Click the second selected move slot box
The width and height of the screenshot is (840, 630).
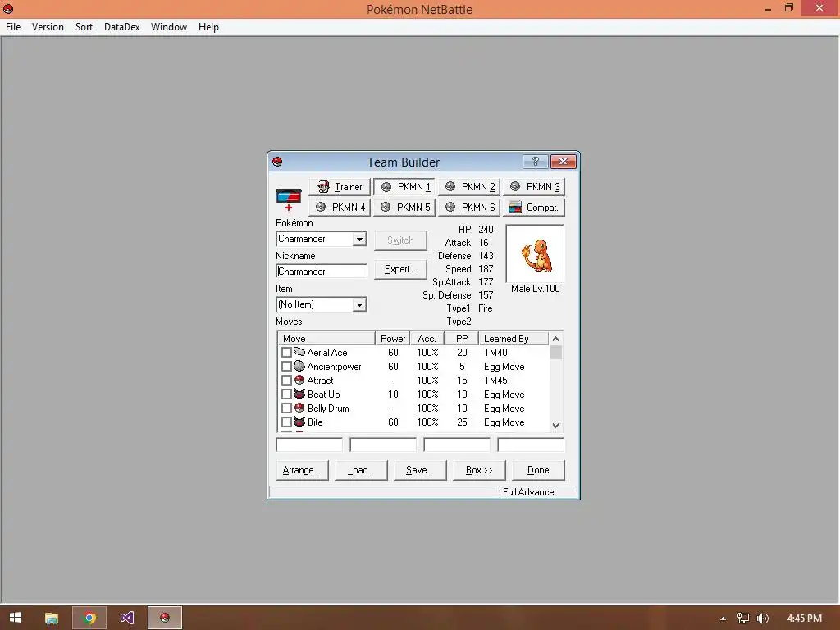click(x=383, y=445)
